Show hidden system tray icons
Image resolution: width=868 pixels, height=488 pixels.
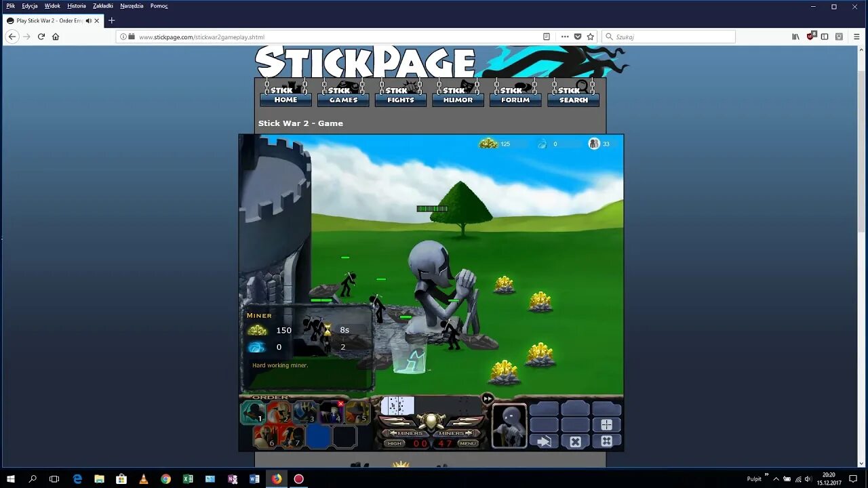[x=776, y=479]
